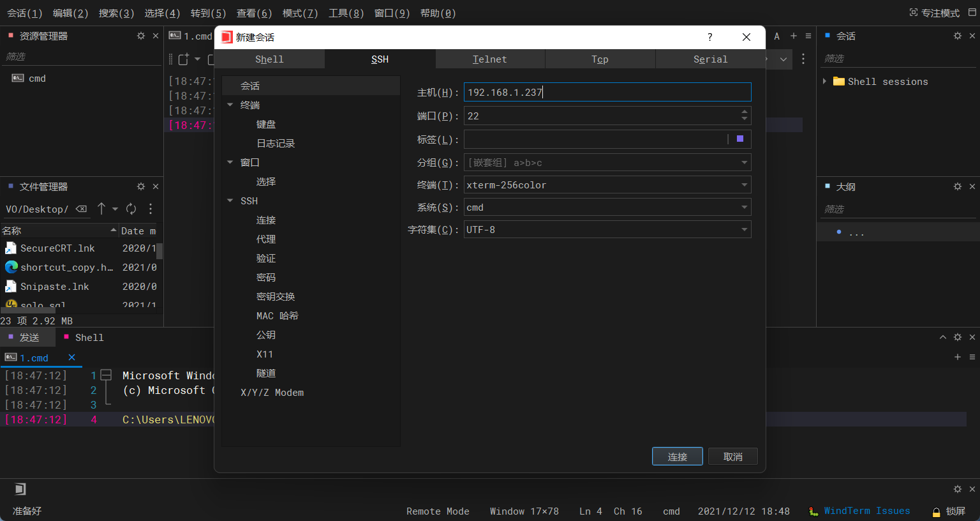This screenshot has height=521, width=980.
Task: Open settings gear of right 会话 panel
Action: pos(958,36)
